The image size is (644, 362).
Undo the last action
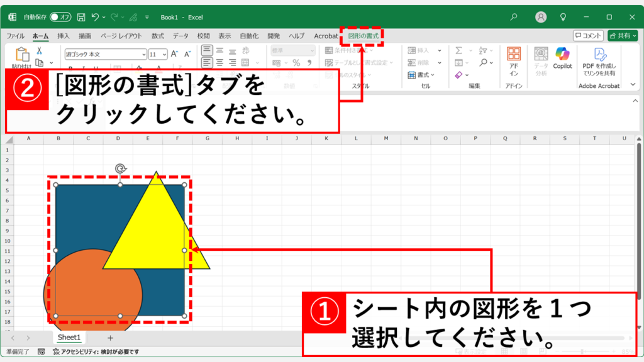pyautogui.click(x=95, y=17)
